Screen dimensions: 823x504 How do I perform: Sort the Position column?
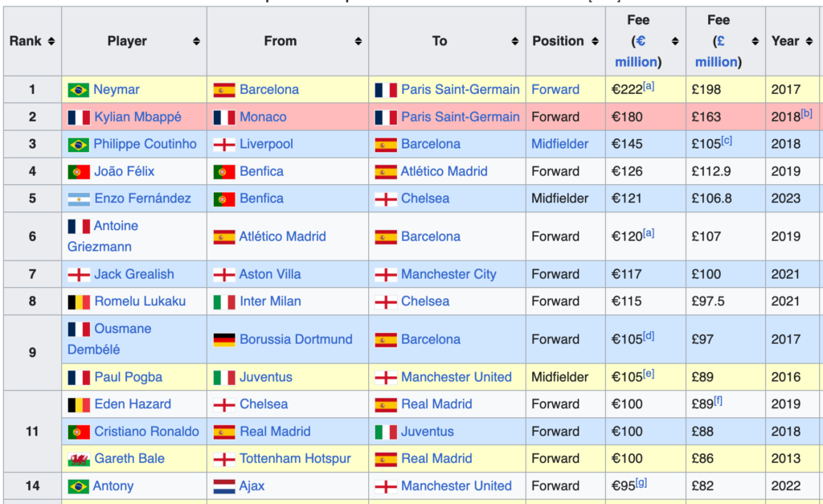pyautogui.click(x=595, y=41)
